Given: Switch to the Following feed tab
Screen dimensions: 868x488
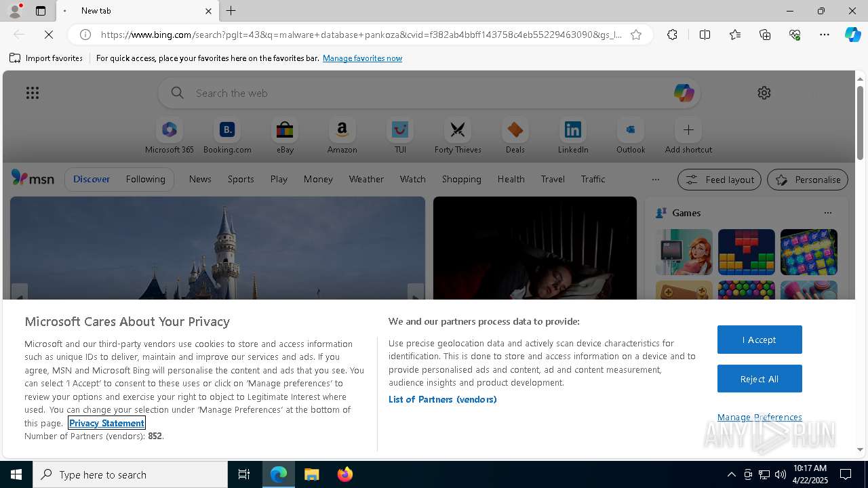Looking at the screenshot, I should 145,179.
